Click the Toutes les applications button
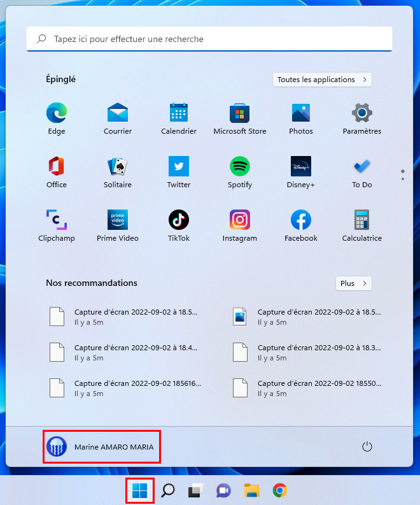 pos(322,80)
